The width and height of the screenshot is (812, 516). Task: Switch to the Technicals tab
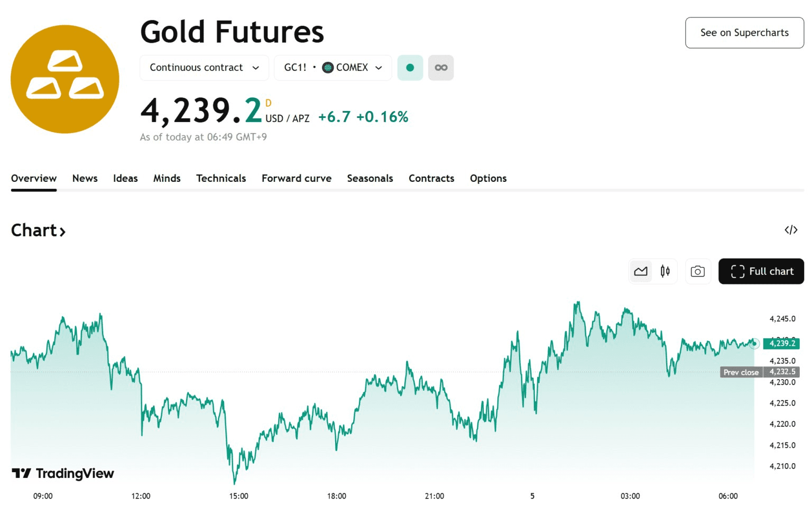221,179
